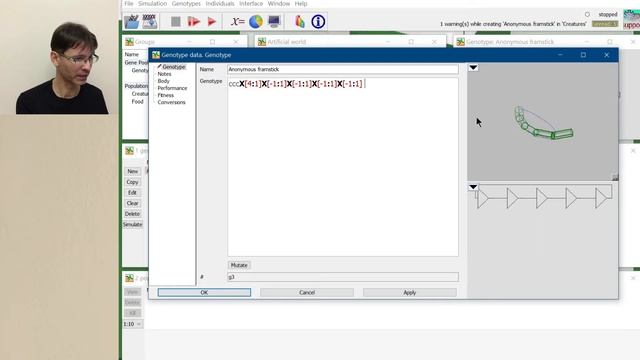Open the blue info icon
Image resolution: width=640 pixels, height=360 pixels.
pyautogui.click(x=318, y=22)
